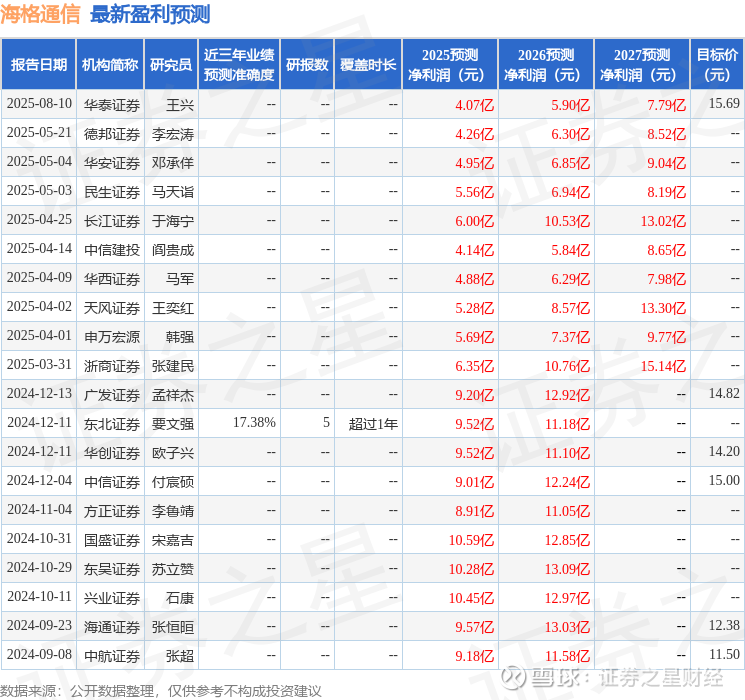Select the 海通证券 institution cell
This screenshot has height=700, width=745.
[x=112, y=627]
